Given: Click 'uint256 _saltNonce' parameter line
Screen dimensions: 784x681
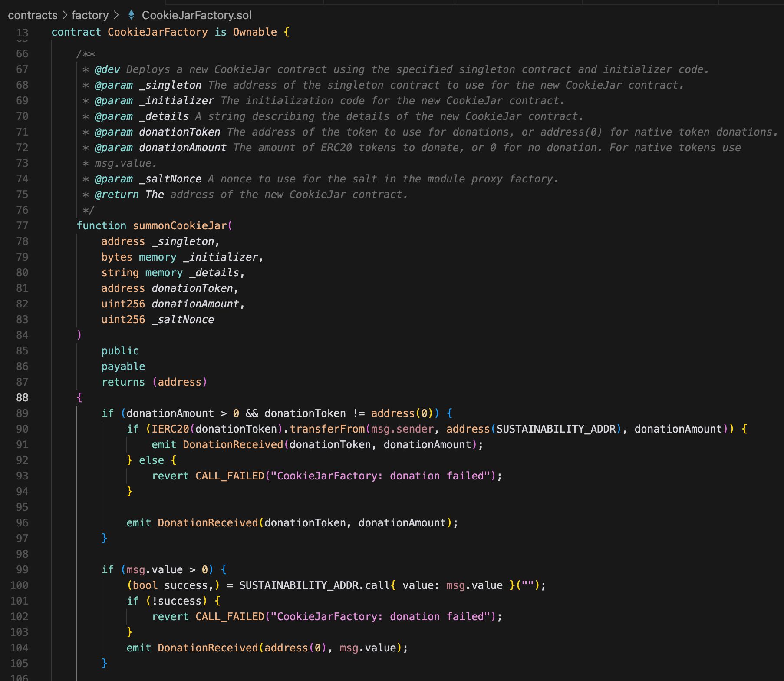Looking at the screenshot, I should click(158, 319).
